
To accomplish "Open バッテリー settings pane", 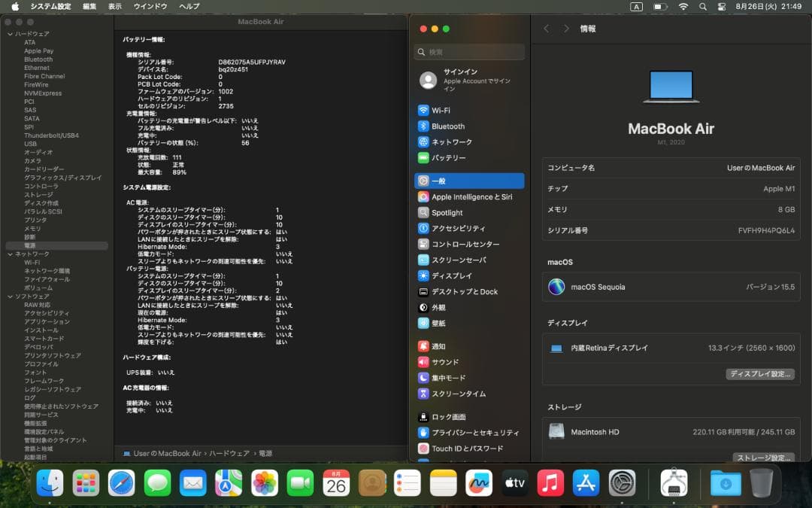I will tap(469, 157).
